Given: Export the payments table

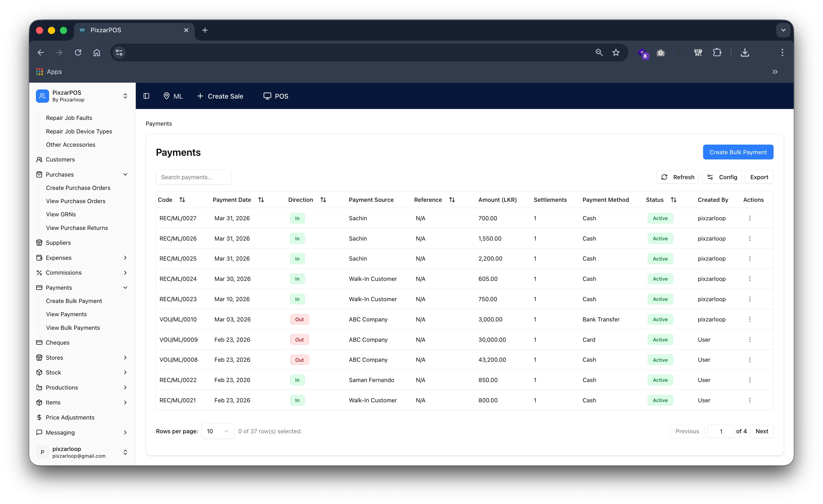Looking at the screenshot, I should (759, 177).
